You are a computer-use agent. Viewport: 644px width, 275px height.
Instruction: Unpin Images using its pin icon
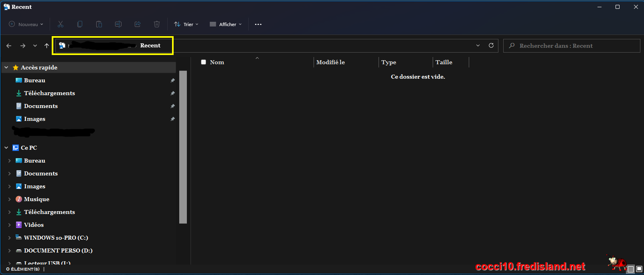172,119
